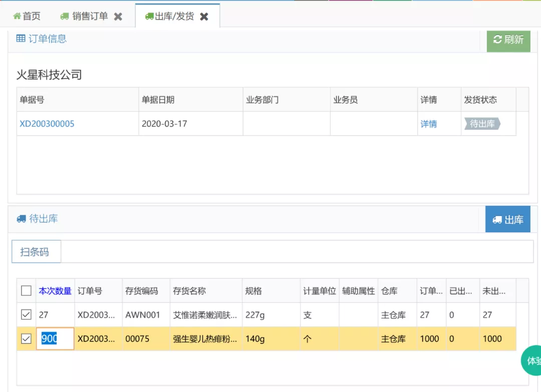Image resolution: width=541 pixels, height=392 pixels.
Task: Uncheck the AWN001 row checkbox
Action: 26,314
